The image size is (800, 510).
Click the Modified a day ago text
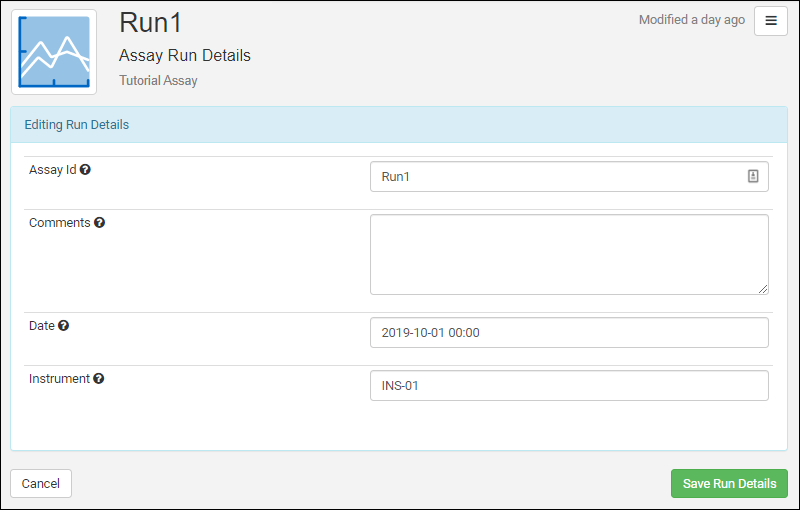point(691,20)
